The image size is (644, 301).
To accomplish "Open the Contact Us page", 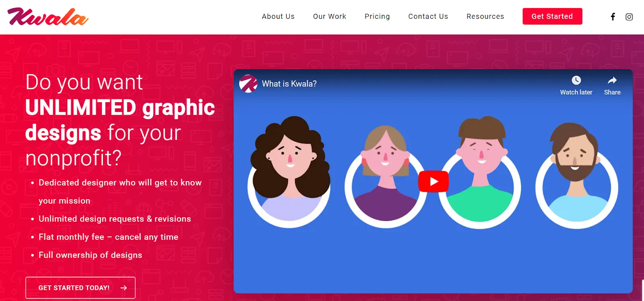I will click(428, 16).
